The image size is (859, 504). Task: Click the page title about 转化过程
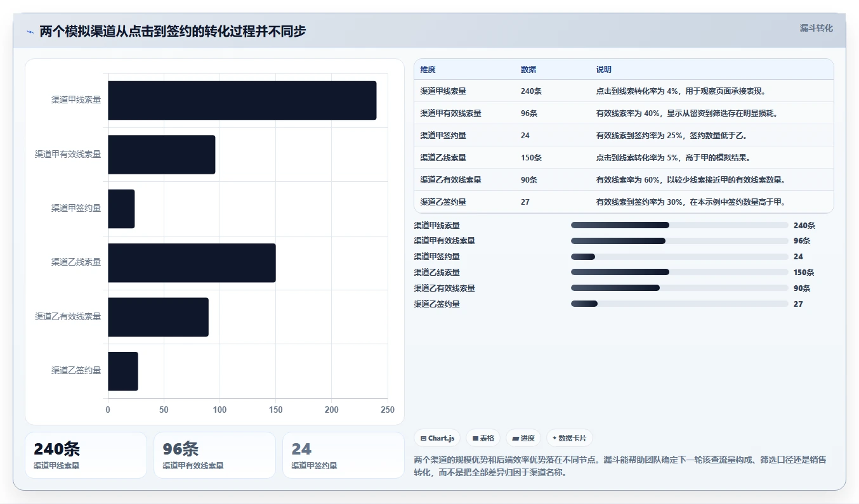click(x=173, y=31)
